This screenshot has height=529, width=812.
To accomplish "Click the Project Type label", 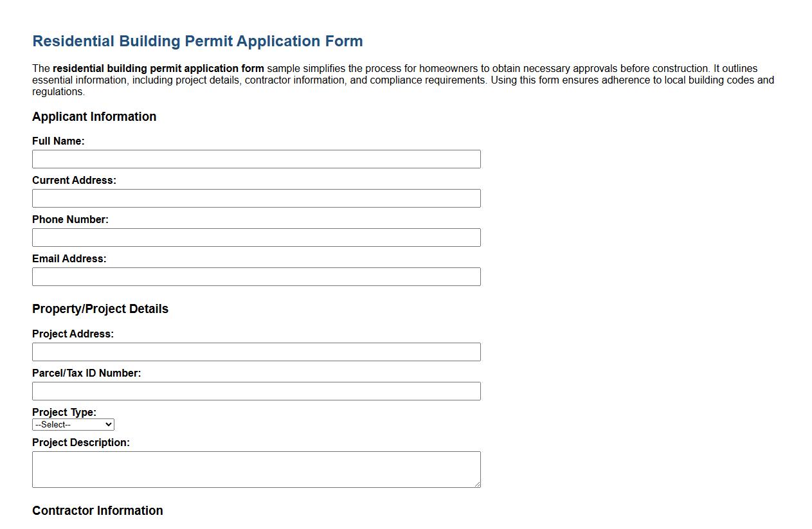I will [x=64, y=412].
